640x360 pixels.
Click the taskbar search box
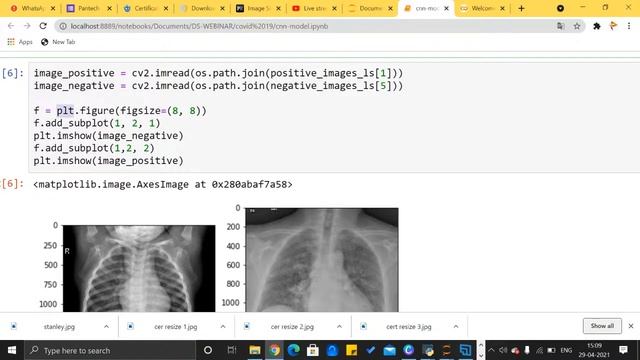(110, 350)
